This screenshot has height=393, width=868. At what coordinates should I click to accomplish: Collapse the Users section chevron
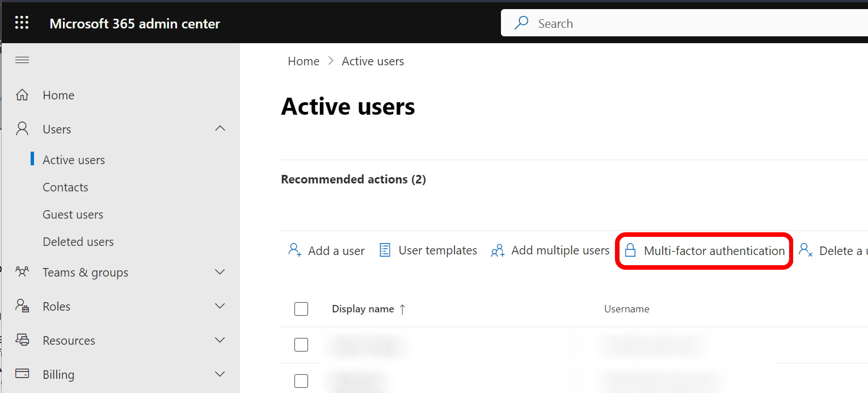(x=220, y=129)
